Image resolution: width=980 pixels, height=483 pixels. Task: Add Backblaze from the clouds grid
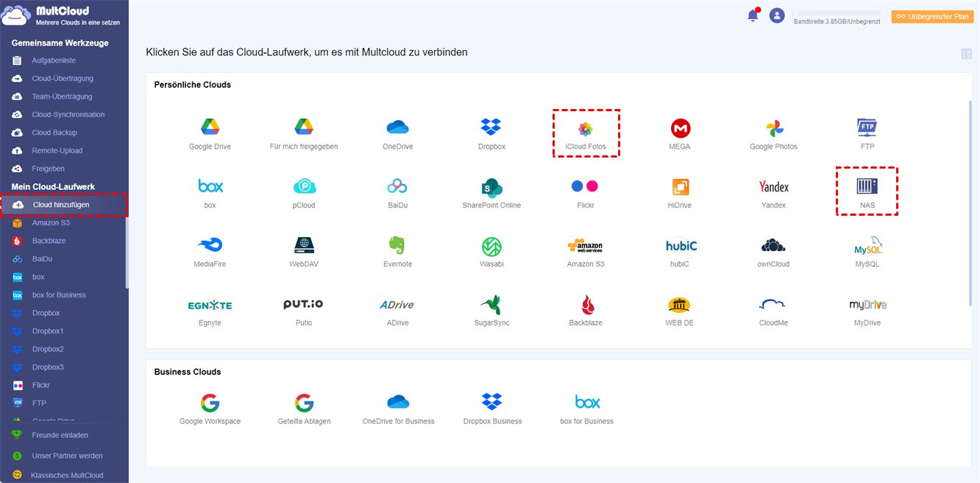click(x=586, y=311)
